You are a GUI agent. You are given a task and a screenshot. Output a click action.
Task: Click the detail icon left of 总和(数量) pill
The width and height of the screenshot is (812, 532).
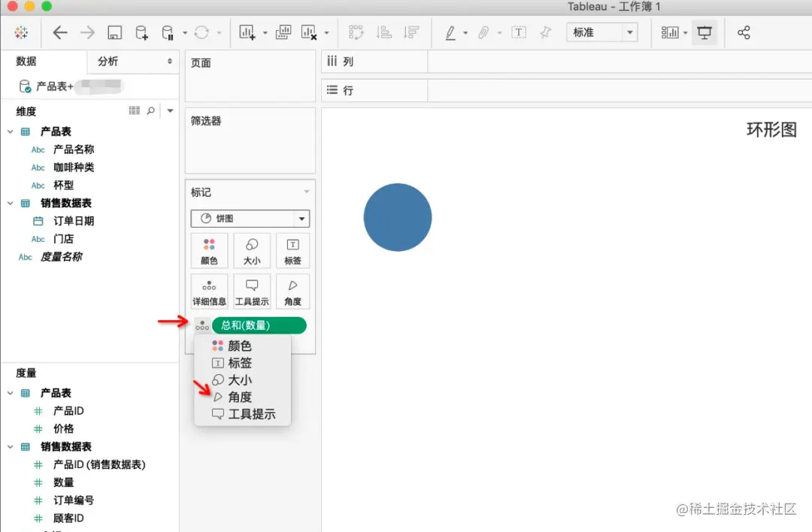tap(202, 325)
